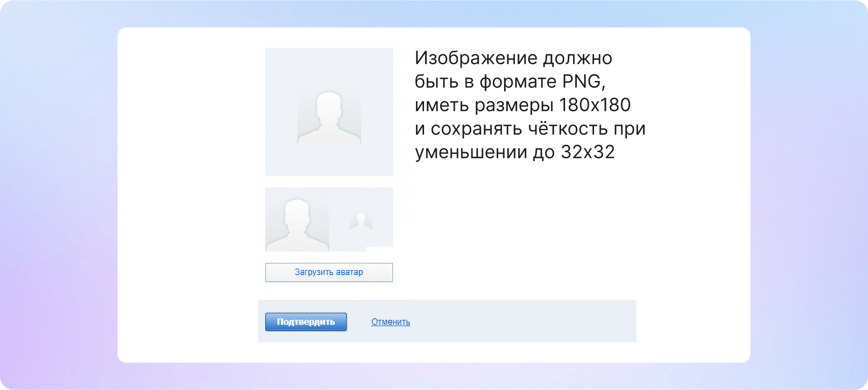Click the "32x32" size text
This screenshot has height=390, width=868.
tap(588, 152)
